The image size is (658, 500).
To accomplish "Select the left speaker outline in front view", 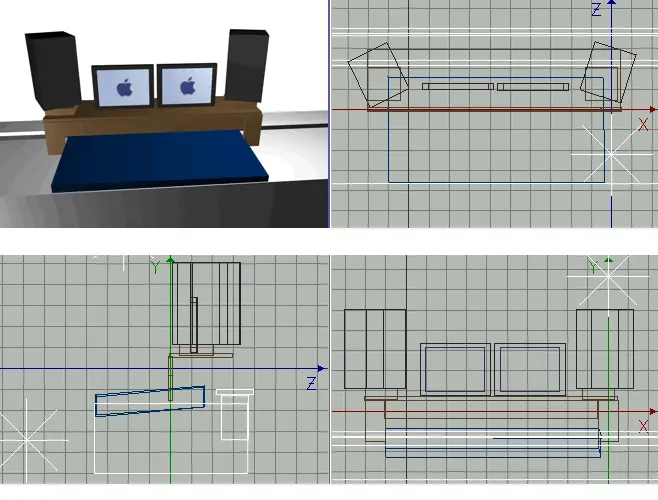I will (x=375, y=349).
